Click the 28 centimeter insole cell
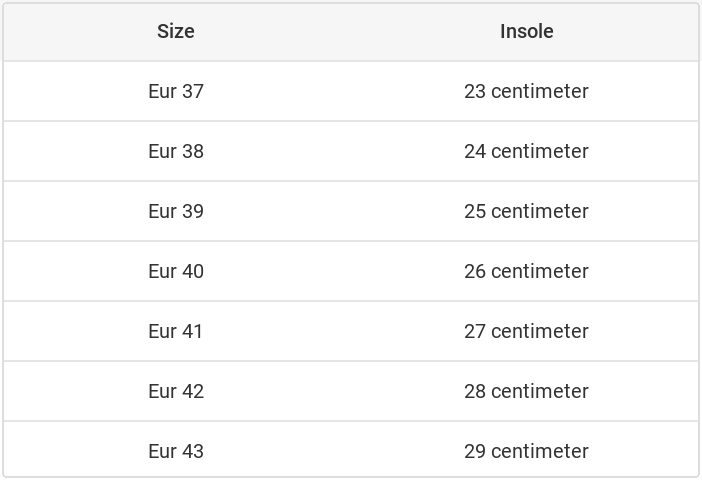Viewport: 702px width, 480px height. click(x=526, y=391)
